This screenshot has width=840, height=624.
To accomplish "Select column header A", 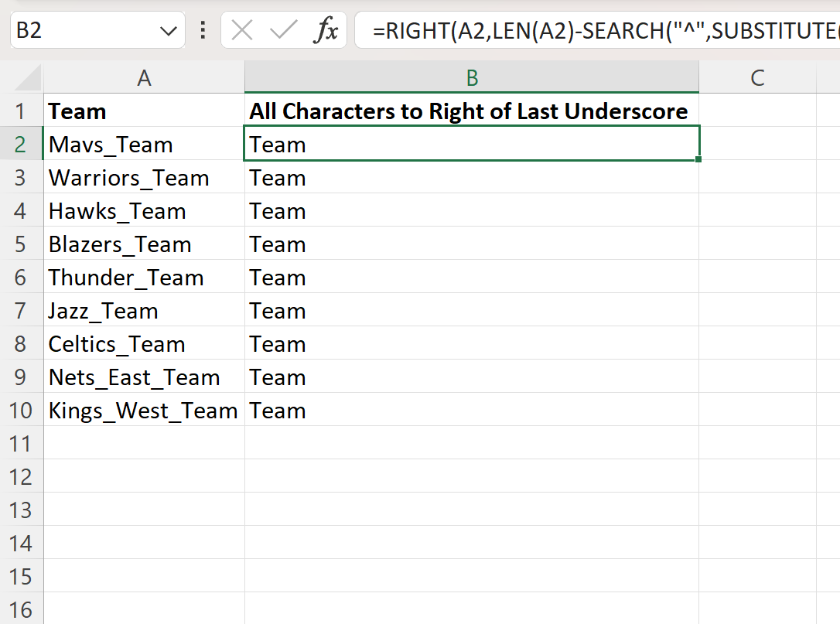I will click(144, 77).
